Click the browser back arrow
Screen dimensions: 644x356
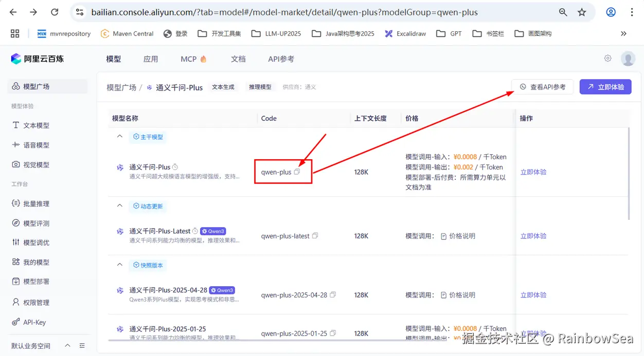tap(13, 12)
